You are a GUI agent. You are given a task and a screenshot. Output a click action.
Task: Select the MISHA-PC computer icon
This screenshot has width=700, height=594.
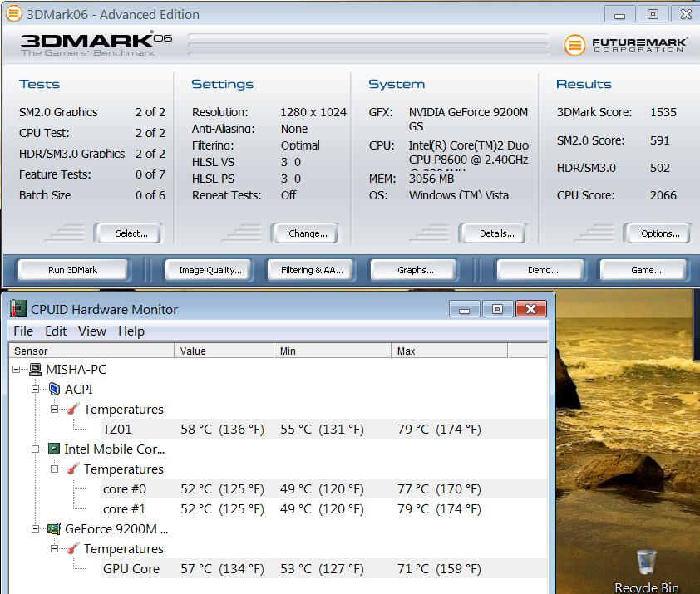pyautogui.click(x=35, y=369)
